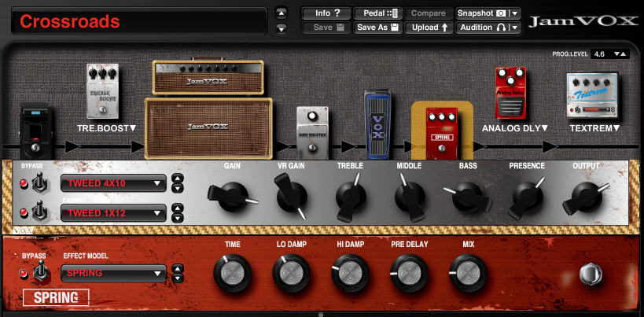Image resolution: width=644 pixels, height=317 pixels.
Task: Toggle the Spring reverb bypass switch
Action: click(x=41, y=272)
